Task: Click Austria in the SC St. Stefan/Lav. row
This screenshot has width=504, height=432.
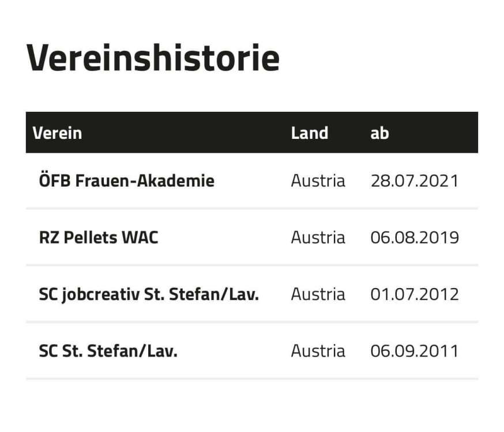Action: [318, 351]
